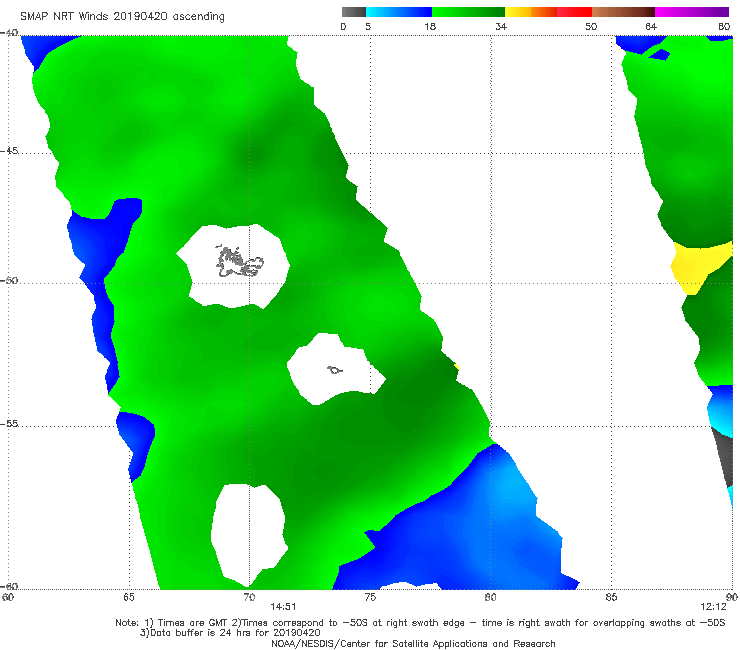This screenshot has height=650, width=740.
Task: Click the red segment of the color bar
Action: click(574, 12)
